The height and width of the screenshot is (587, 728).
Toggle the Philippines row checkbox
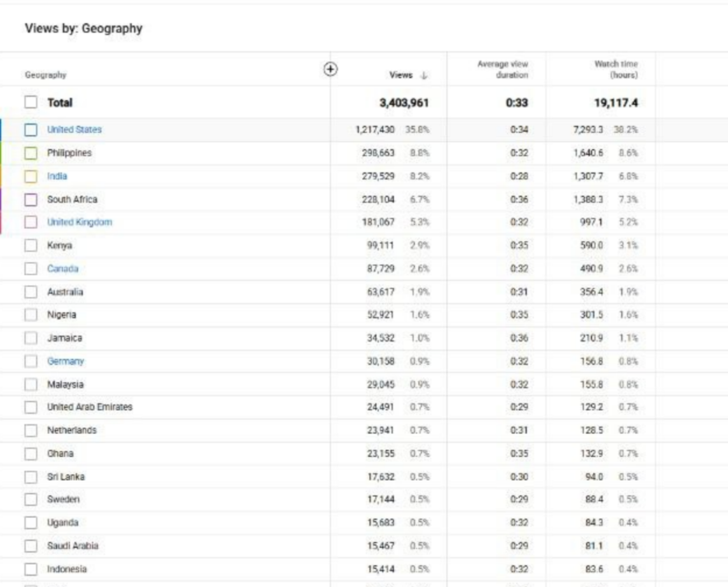tap(31, 153)
